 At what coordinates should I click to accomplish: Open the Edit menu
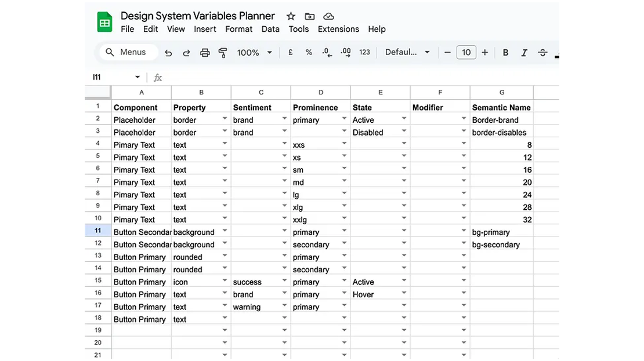[150, 29]
